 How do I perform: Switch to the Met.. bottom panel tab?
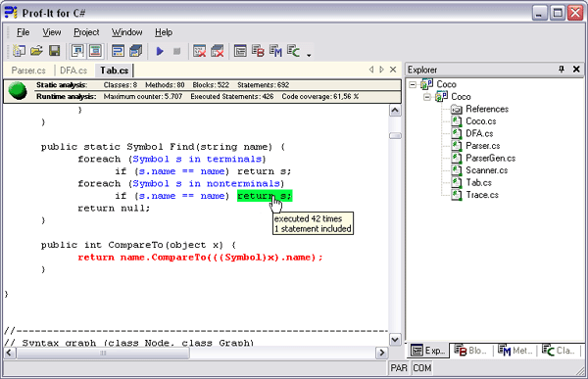[x=514, y=351]
